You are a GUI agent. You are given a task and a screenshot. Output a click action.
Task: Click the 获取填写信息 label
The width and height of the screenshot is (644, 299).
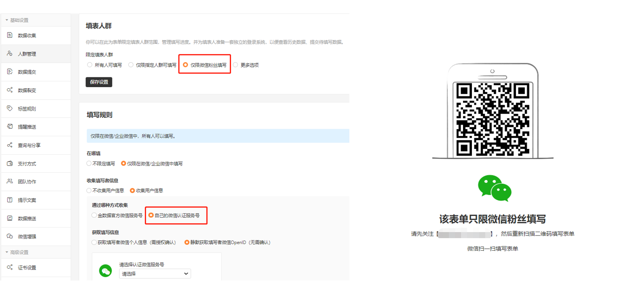tap(105, 232)
